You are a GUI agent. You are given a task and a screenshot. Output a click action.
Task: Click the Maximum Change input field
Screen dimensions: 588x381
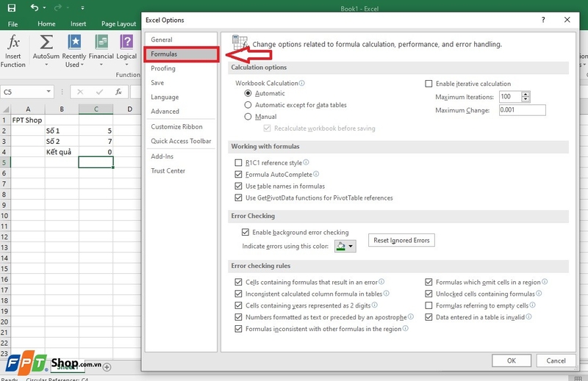tap(523, 110)
